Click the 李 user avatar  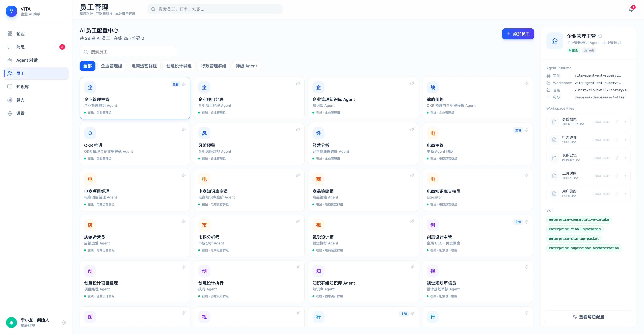[x=12, y=322]
